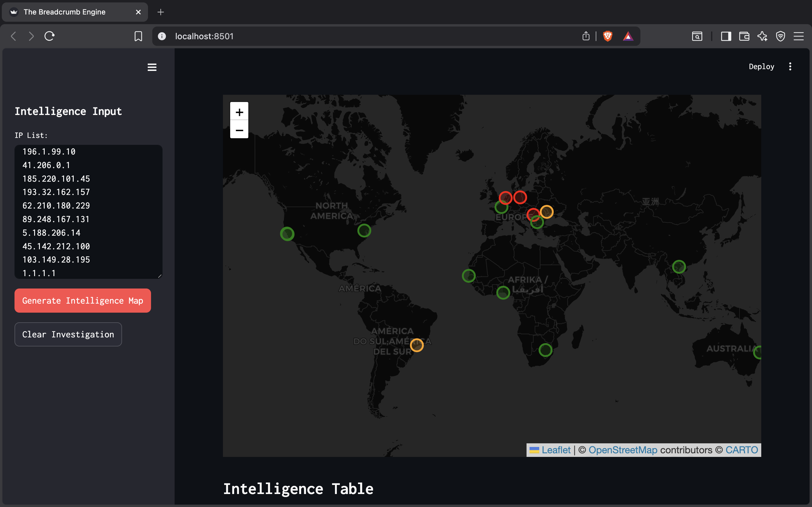Reload the page with the refresh icon
The image size is (812, 507).
coord(49,36)
